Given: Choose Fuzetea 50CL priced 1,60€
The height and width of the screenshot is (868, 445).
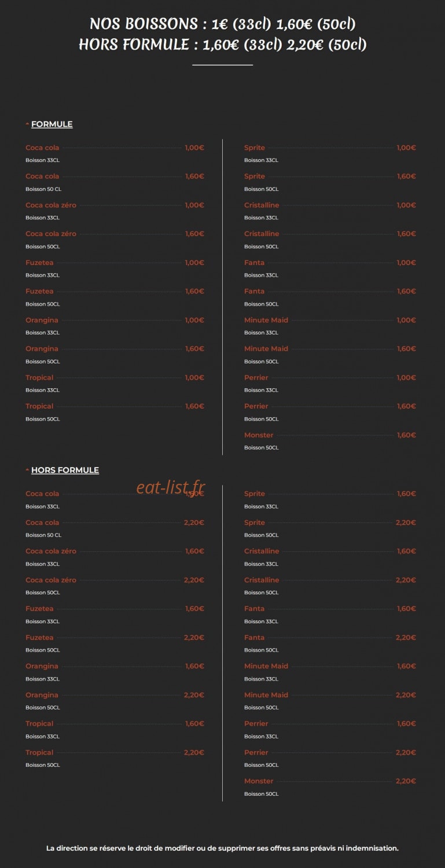Looking at the screenshot, I should (115, 297).
